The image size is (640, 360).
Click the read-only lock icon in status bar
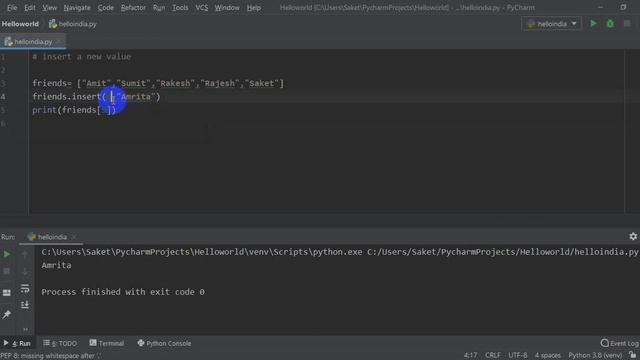[x=633, y=355]
